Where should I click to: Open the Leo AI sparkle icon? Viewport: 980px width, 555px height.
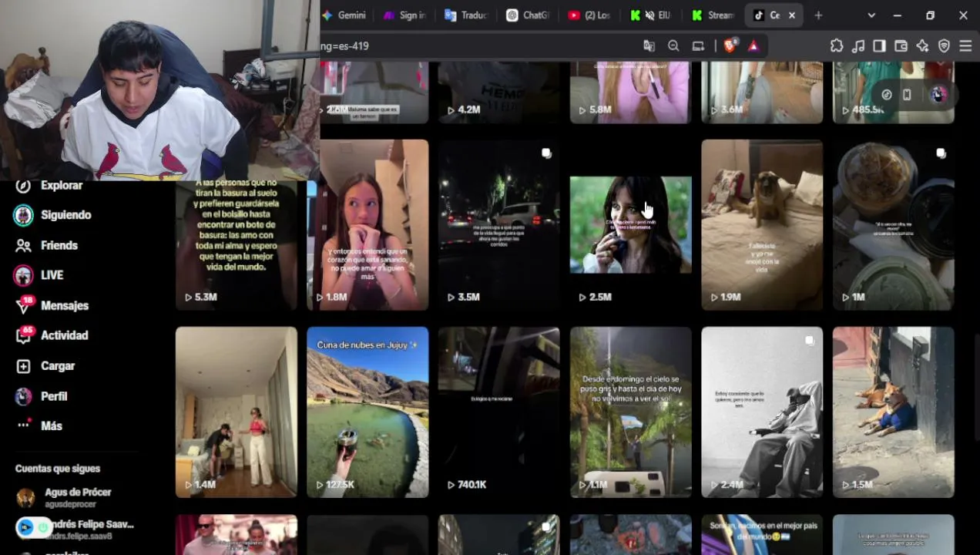[x=922, y=46]
